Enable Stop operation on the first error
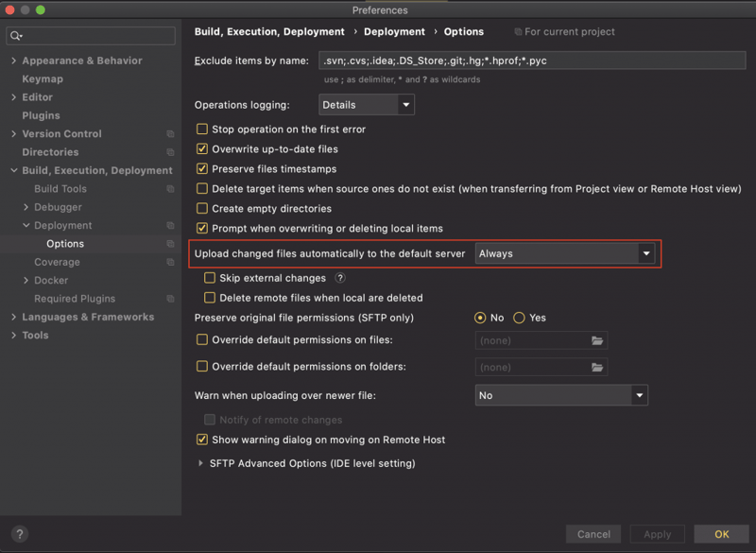The height and width of the screenshot is (553, 756). click(x=202, y=130)
